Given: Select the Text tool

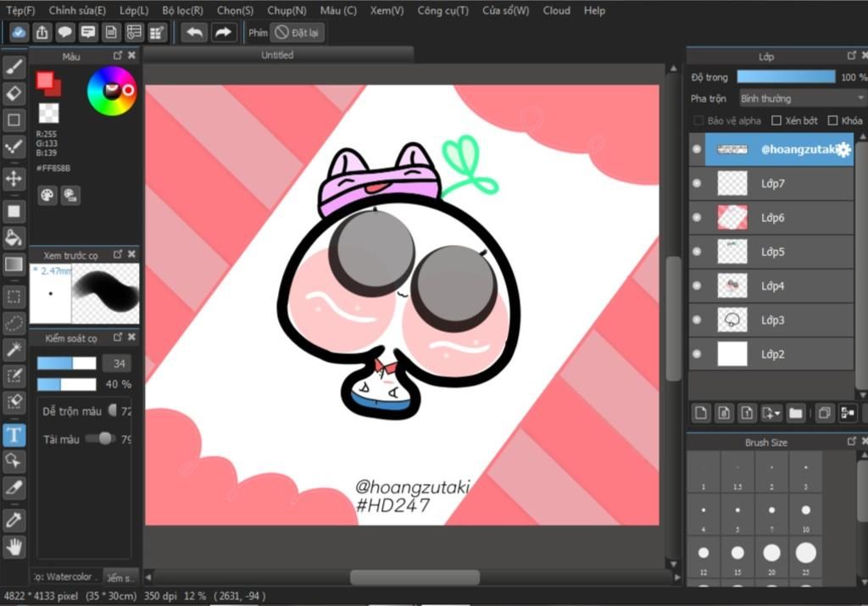Looking at the screenshot, I should tap(14, 435).
